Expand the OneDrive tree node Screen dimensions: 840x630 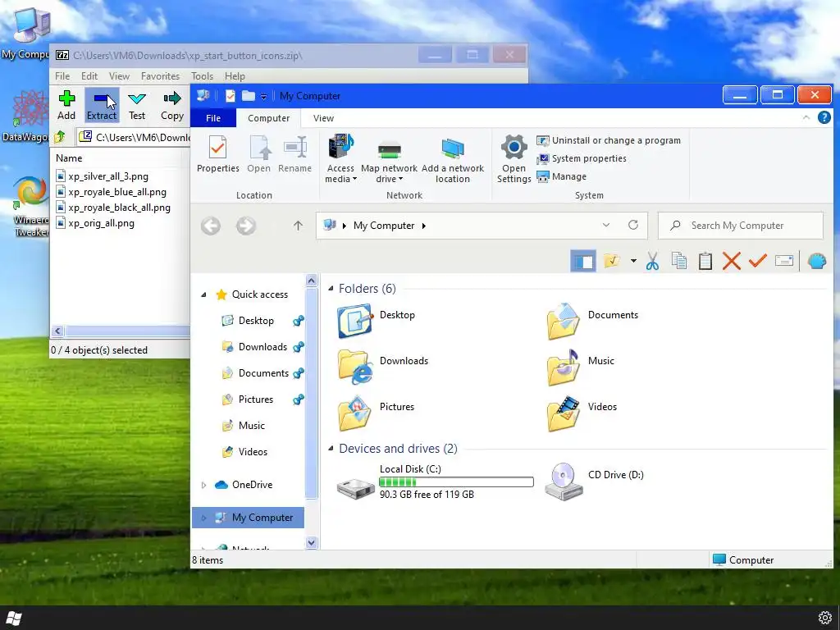point(203,485)
